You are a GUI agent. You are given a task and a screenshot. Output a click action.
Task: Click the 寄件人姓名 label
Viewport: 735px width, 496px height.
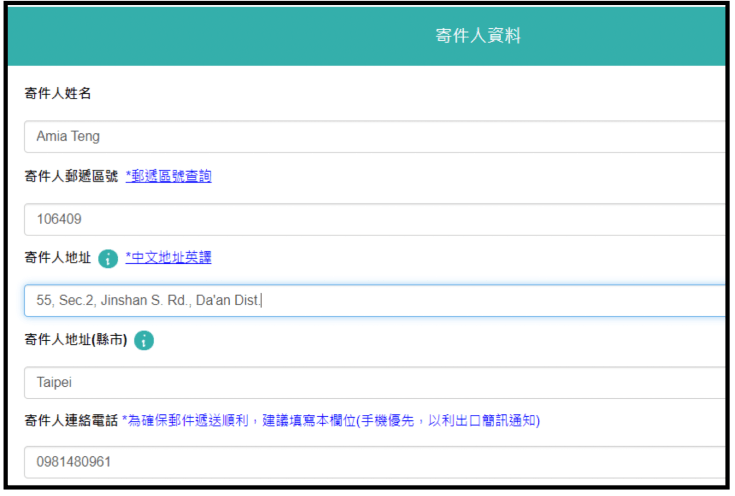tap(58, 93)
